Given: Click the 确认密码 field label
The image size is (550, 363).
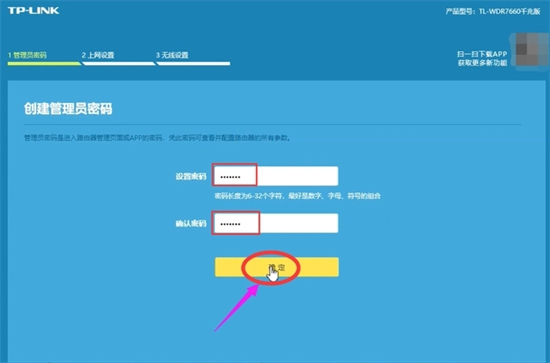Looking at the screenshot, I should 191,223.
